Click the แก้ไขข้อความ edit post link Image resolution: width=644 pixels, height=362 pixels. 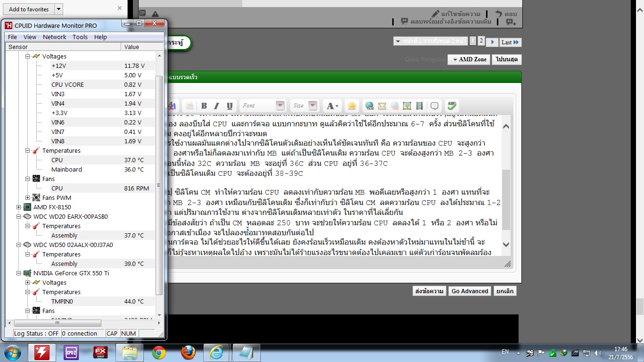click(456, 14)
